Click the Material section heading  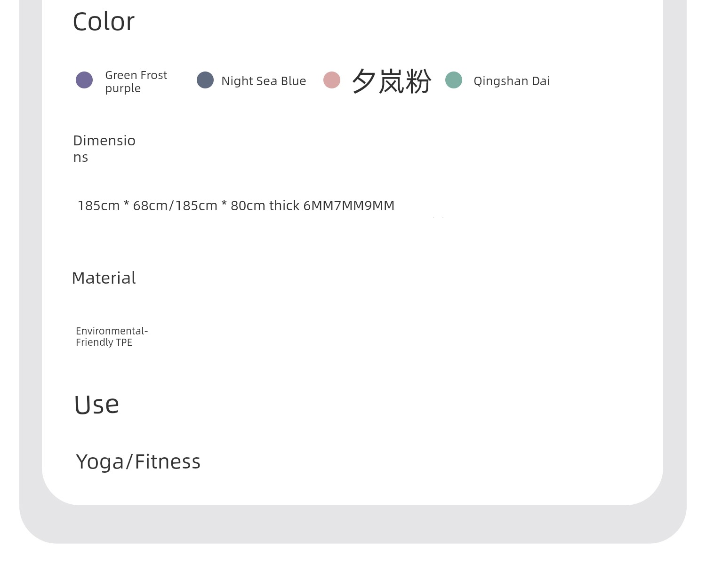104,278
